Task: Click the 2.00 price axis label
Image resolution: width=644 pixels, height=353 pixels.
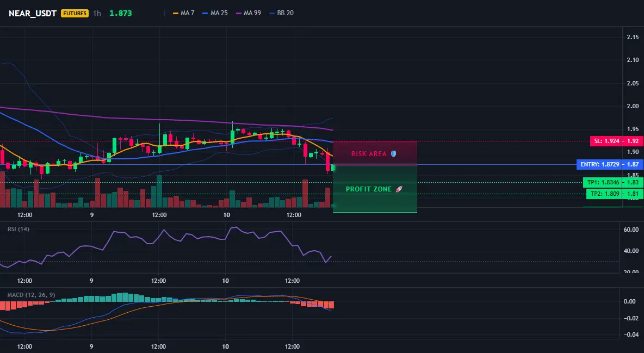Action: point(633,106)
